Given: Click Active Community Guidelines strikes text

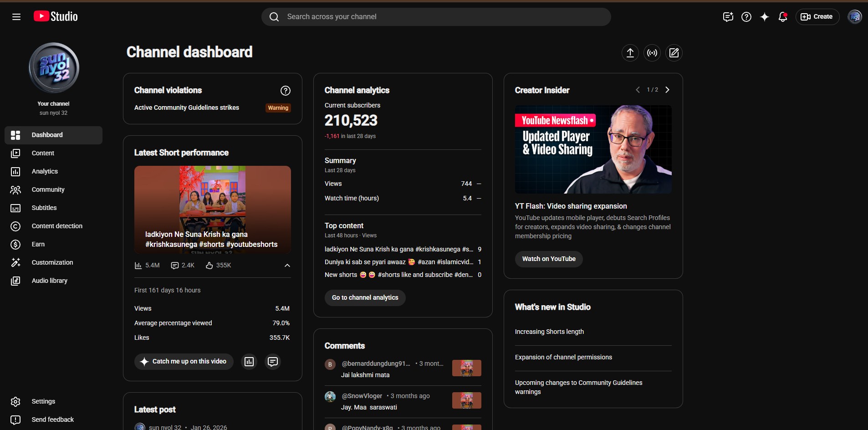Looking at the screenshot, I should pyautogui.click(x=187, y=108).
